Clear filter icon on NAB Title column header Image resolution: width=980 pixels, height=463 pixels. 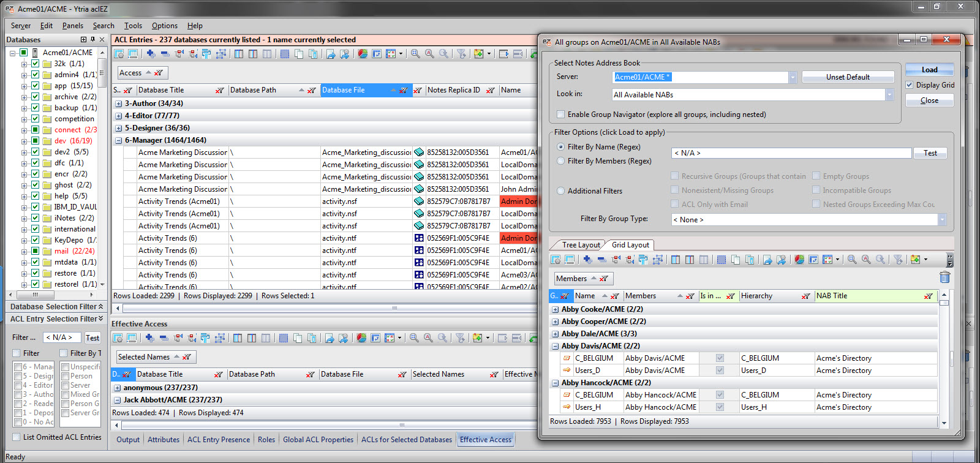[x=929, y=296]
